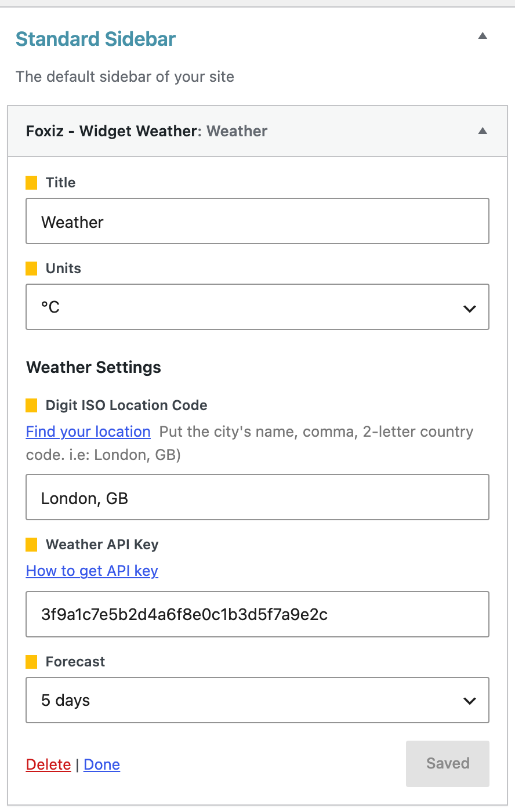
Task: Click Done to close widget settings
Action: point(102,764)
